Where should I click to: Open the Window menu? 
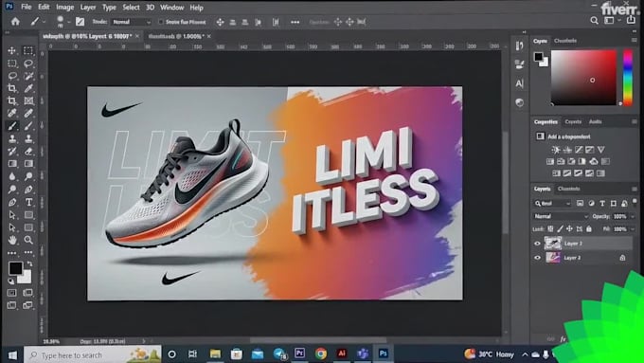click(171, 7)
